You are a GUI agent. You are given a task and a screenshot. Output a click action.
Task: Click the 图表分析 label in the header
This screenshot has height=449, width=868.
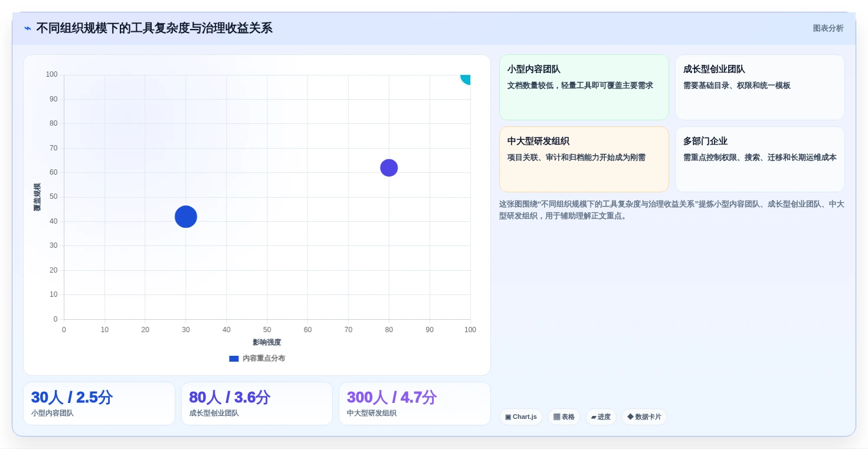(828, 28)
